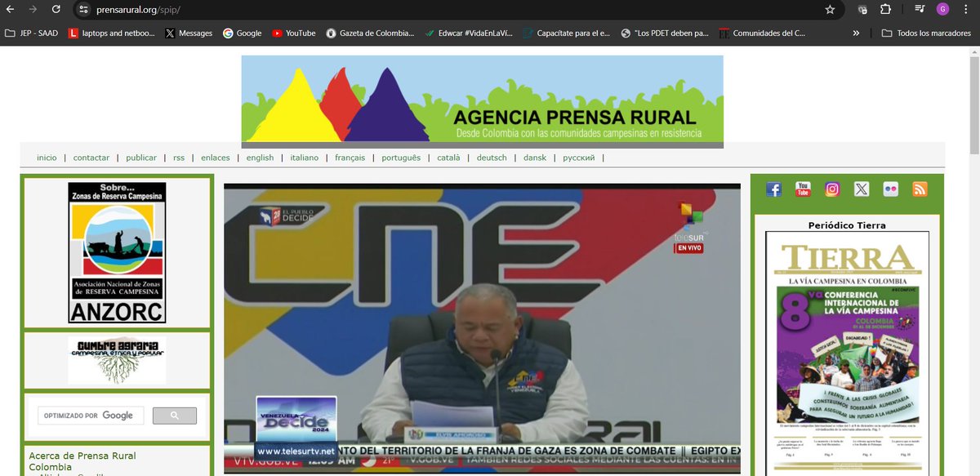Switch to the english version
Screen dimensions: 980x476
click(260, 158)
